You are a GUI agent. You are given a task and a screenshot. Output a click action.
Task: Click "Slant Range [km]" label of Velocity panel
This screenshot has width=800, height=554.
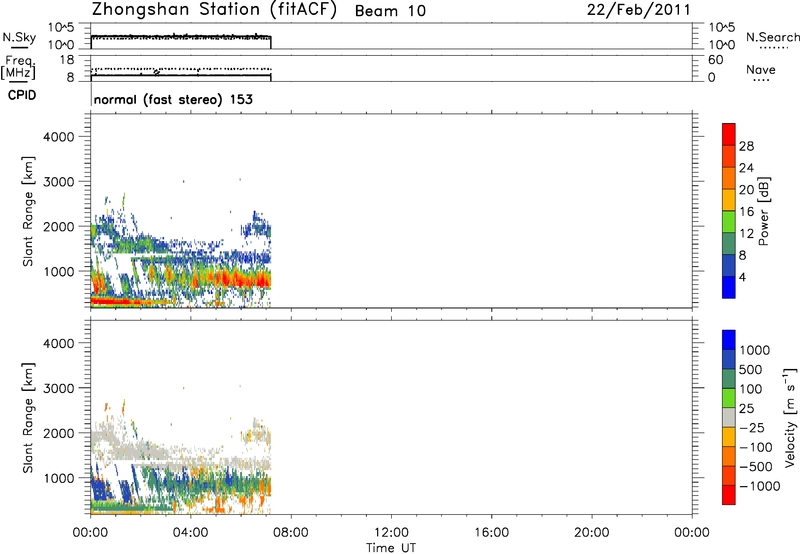point(28,417)
